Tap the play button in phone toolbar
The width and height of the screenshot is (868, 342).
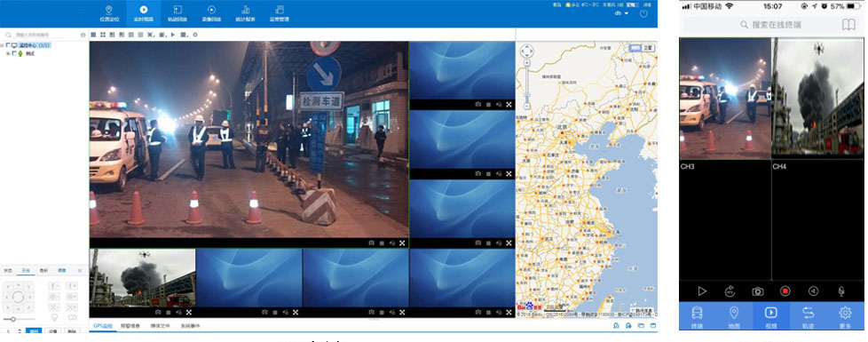tap(702, 291)
